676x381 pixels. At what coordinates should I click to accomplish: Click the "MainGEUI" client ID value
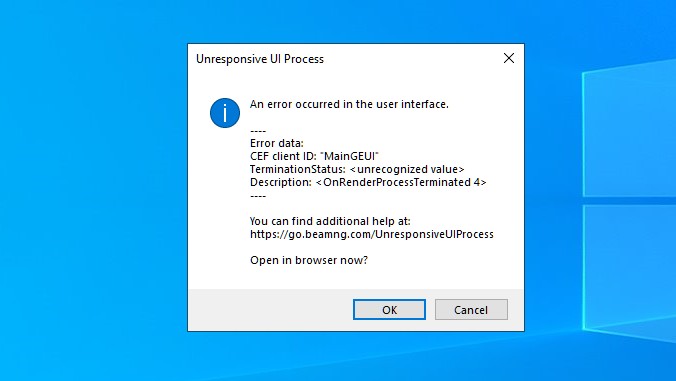click(x=350, y=156)
